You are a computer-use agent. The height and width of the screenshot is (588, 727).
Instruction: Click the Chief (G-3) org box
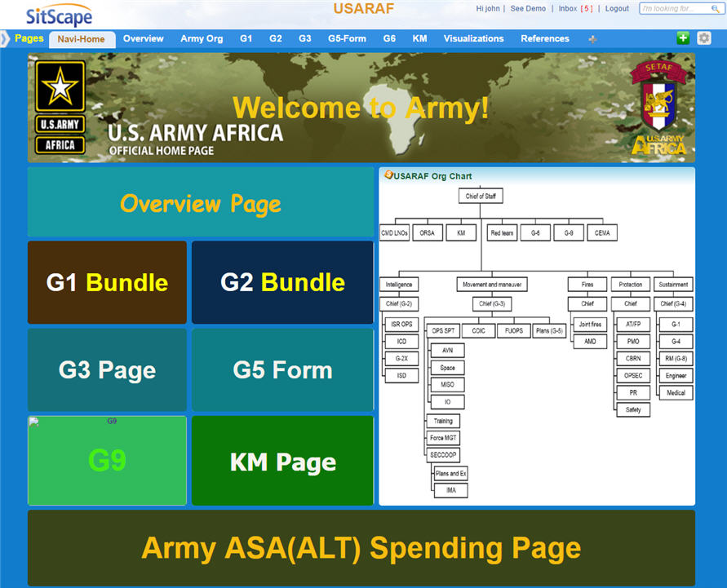coord(492,304)
